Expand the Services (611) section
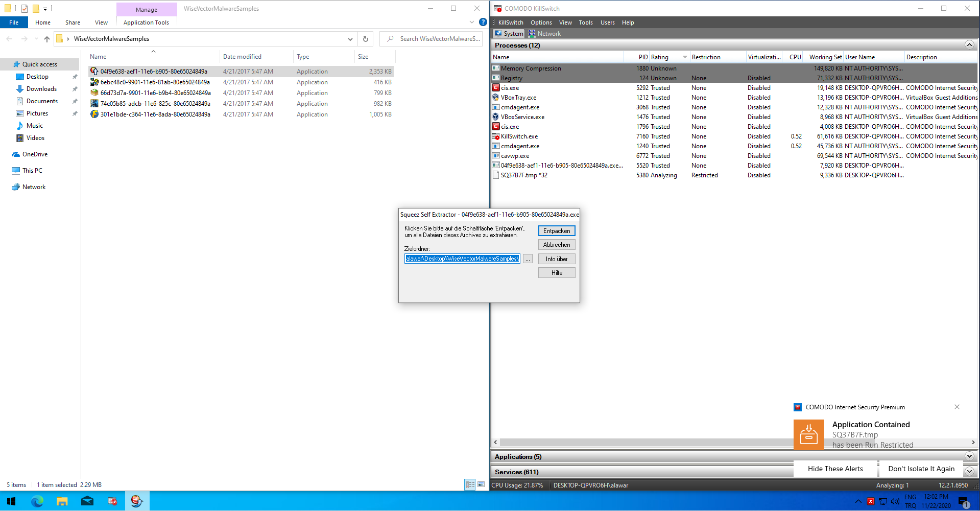This screenshot has width=980, height=511. [969, 472]
